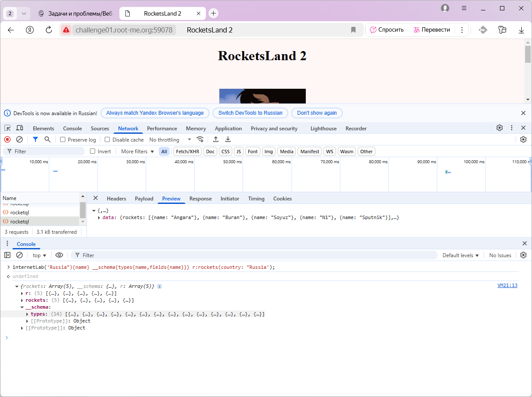Click the profile avatar icon in title bar

point(445,8)
